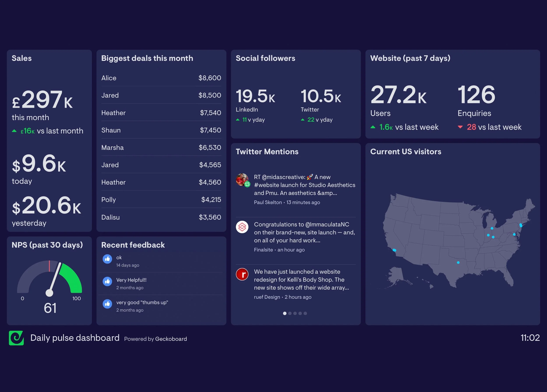Click the Geckoboard logo icon
This screenshot has height=392, width=547.
pos(16,338)
